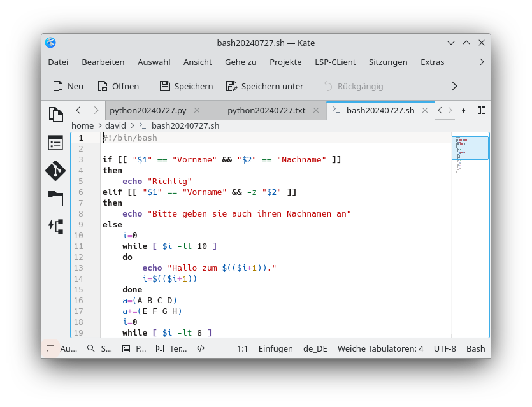532x407 pixels.
Task: Expand the hidden toolbar items chevron
Action: [x=454, y=86]
